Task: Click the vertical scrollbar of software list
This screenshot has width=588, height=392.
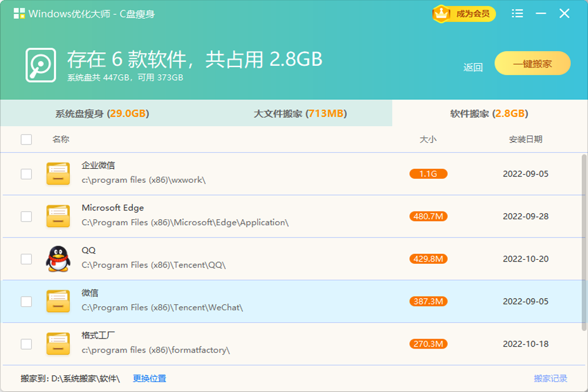Action: pos(584,241)
